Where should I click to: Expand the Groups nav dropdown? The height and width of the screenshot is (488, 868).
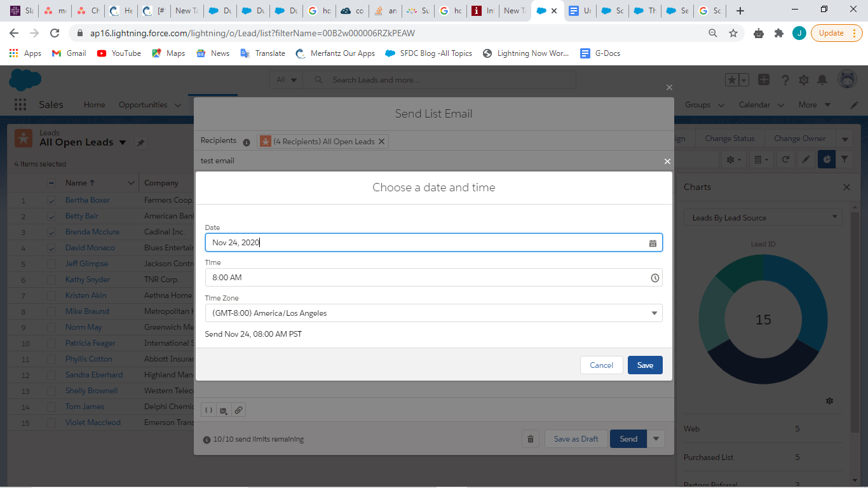tap(721, 105)
